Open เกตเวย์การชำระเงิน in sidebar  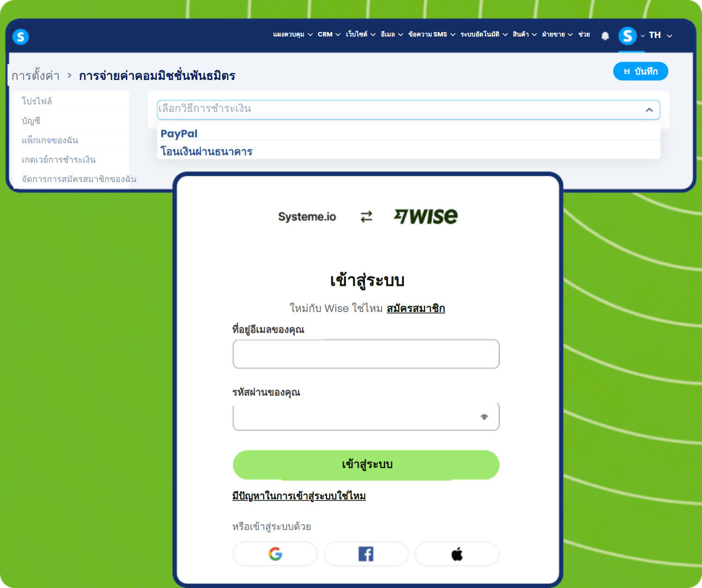[x=58, y=160]
